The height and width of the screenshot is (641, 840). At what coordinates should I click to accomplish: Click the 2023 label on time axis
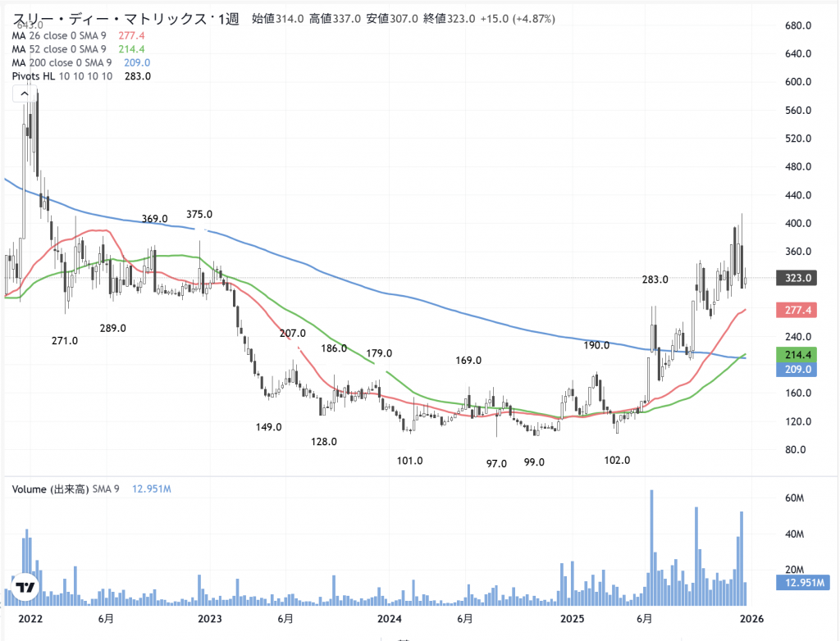(211, 619)
